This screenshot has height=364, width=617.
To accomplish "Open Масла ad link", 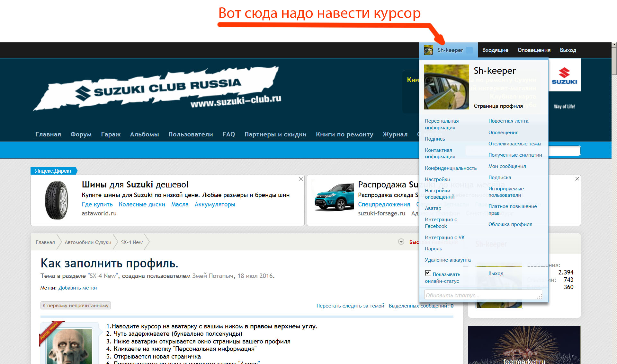I will pyautogui.click(x=180, y=204).
